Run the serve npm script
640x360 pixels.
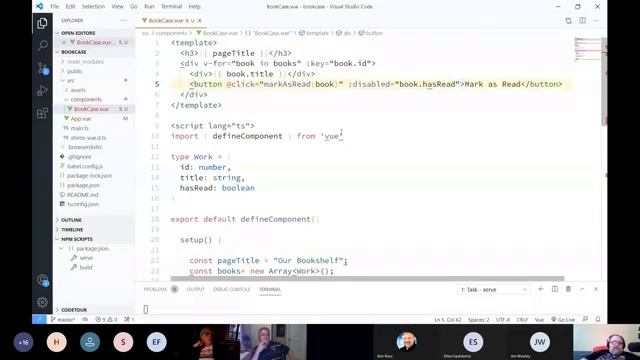[86, 258]
